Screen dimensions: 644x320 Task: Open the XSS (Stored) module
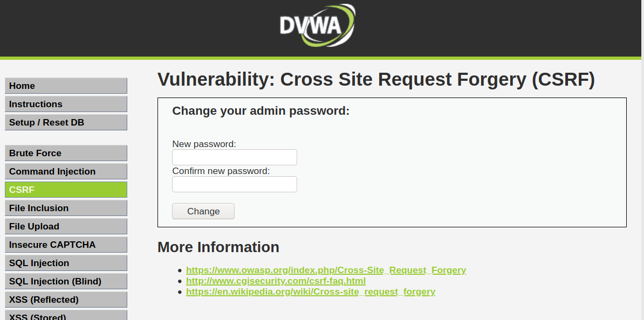pos(66,317)
